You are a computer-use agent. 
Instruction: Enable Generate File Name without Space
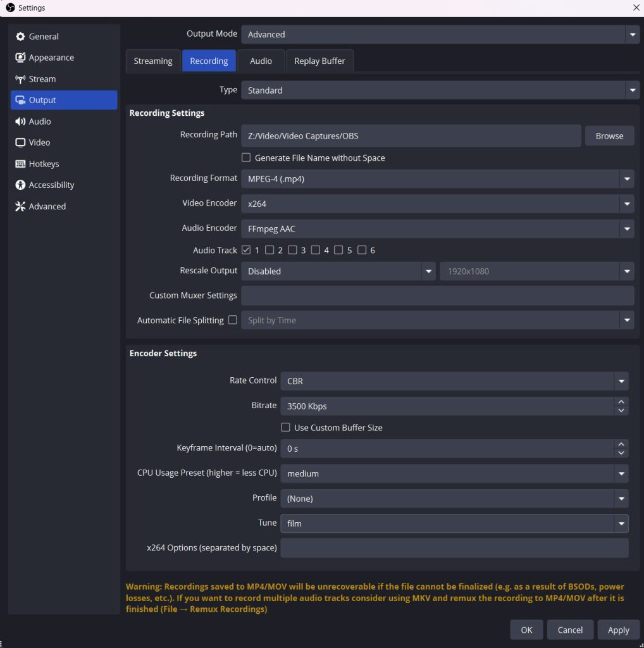point(247,158)
